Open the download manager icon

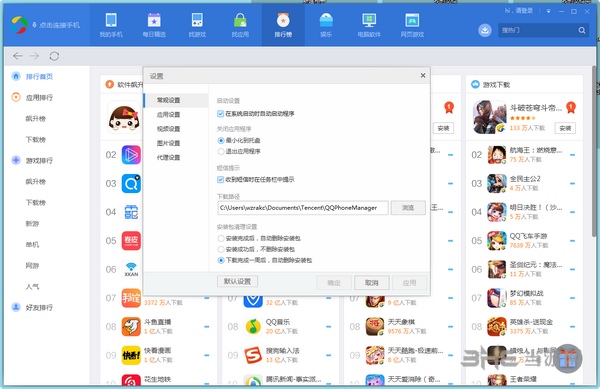tap(485, 30)
